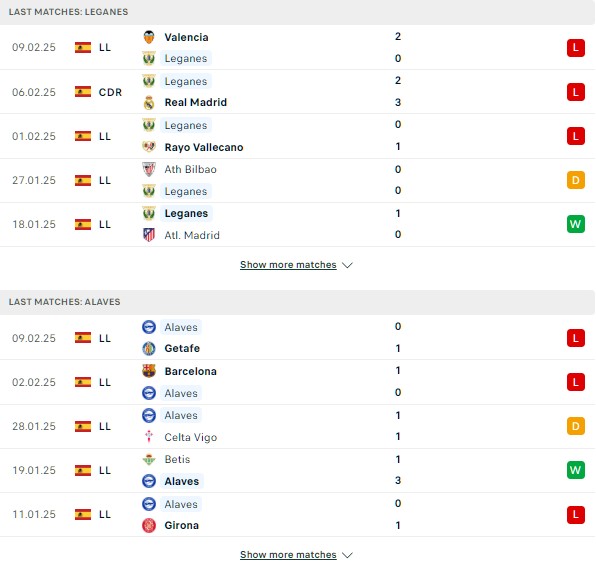Open the Leganes vs Real Madrid match

[298, 92]
